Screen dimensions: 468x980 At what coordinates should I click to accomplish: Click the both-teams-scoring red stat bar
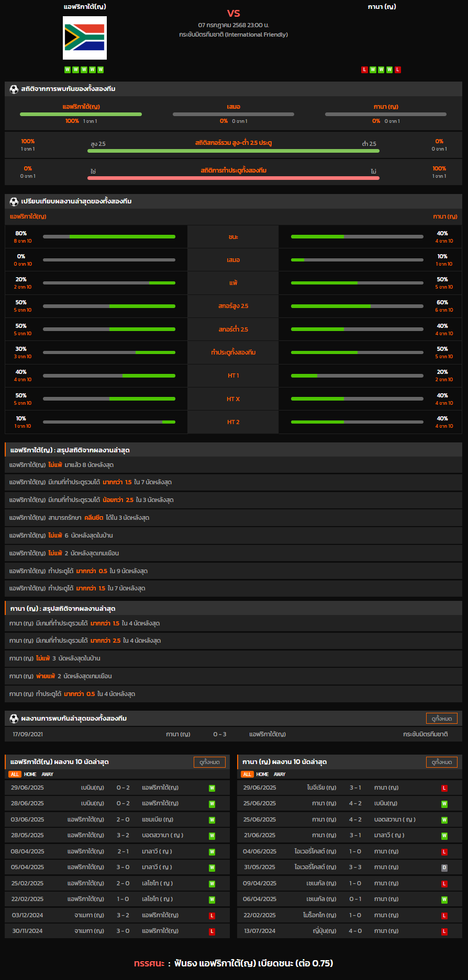tap(233, 178)
